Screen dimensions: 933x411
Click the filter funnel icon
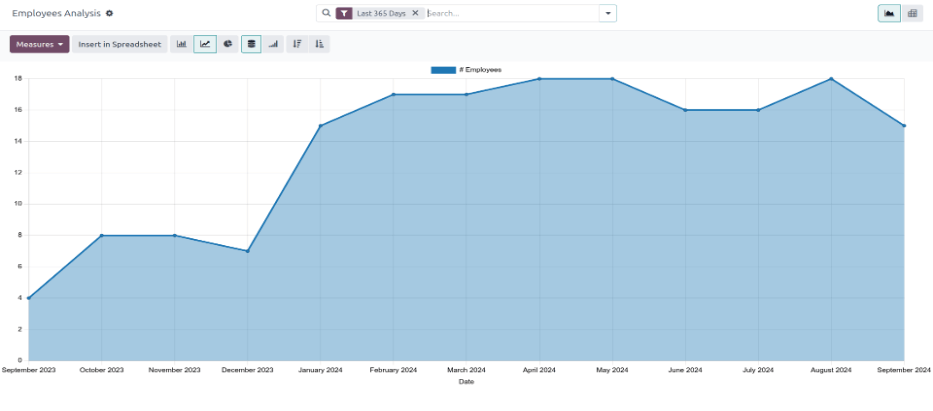344,13
